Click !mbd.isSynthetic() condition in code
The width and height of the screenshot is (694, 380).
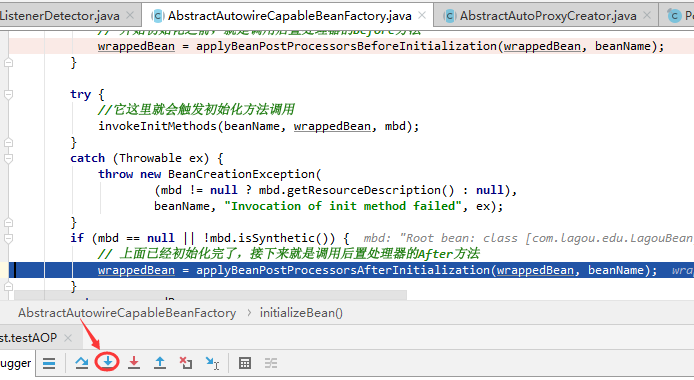tap(269, 238)
